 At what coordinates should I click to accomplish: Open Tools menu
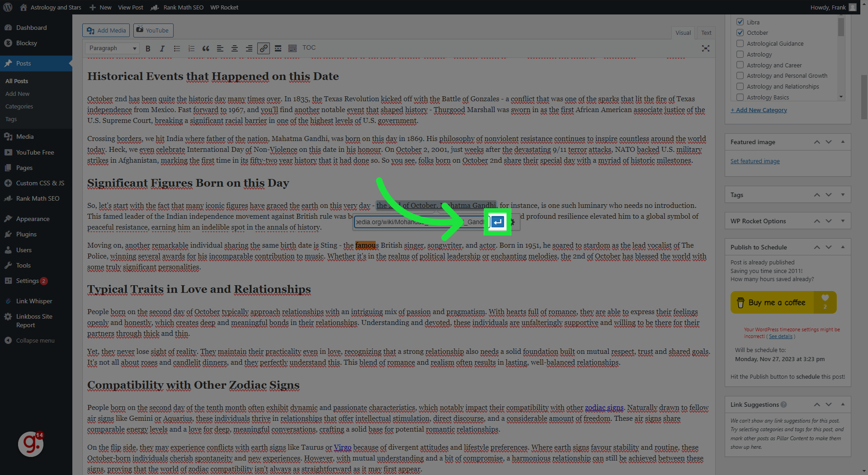coord(24,265)
